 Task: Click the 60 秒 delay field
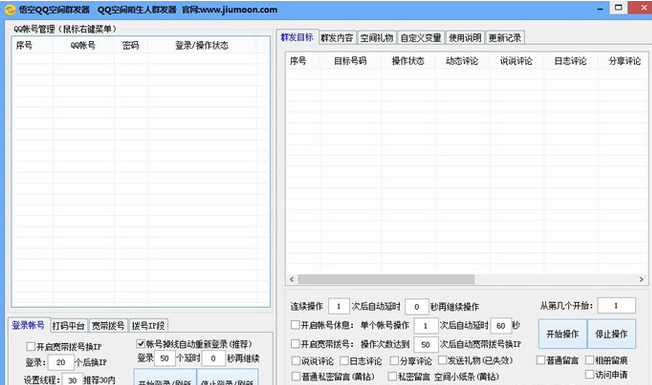coord(501,326)
